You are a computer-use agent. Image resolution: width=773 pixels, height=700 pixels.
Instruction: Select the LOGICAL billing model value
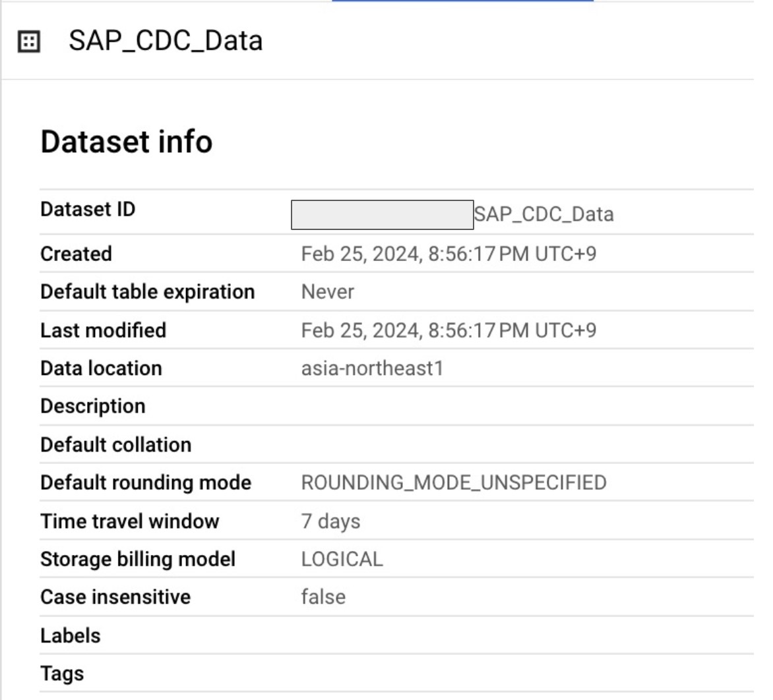click(342, 559)
